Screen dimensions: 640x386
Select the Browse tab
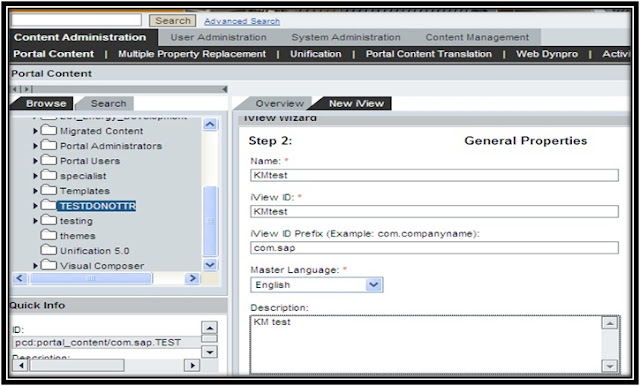46,103
